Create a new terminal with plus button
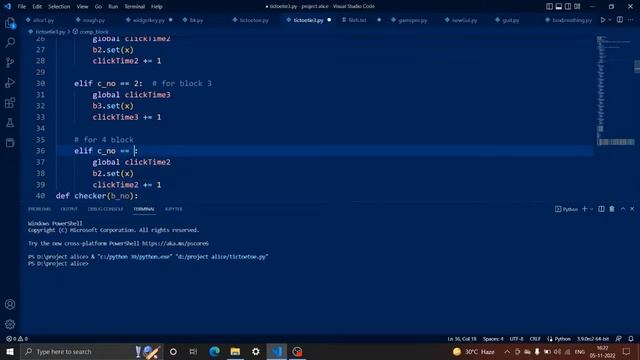This screenshot has width=640, height=360. coord(584,209)
